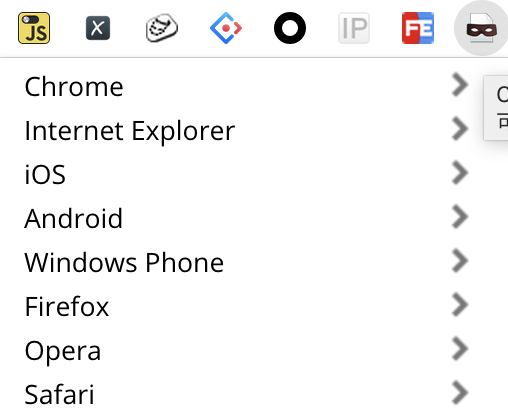Click the yellow JS toggle extension icon

tap(34, 28)
